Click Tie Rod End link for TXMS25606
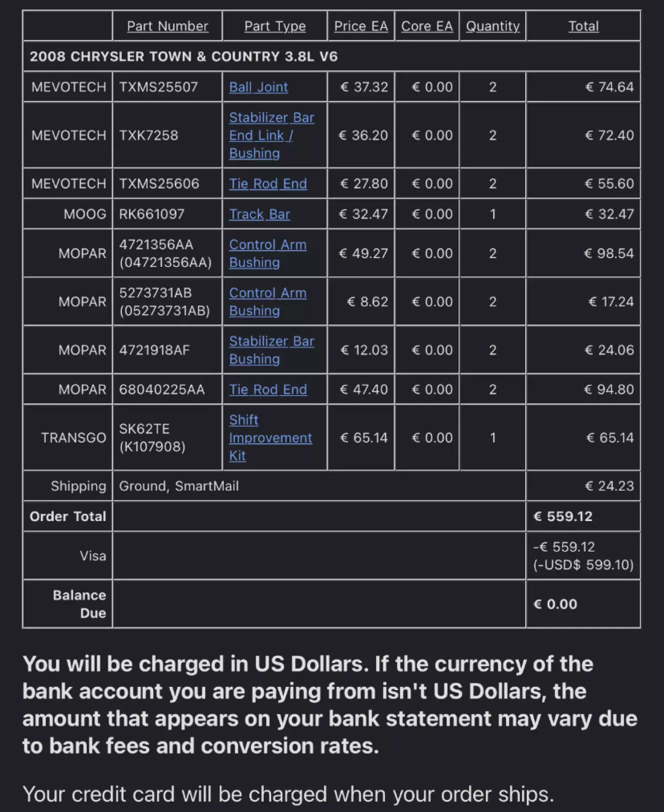Screen dimensions: 664x812 coord(267,184)
